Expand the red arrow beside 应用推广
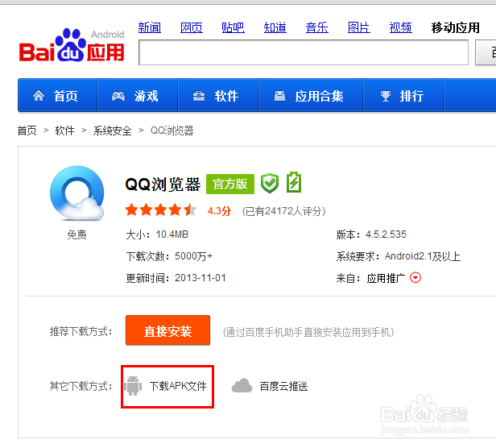496x448 pixels. pos(415,278)
